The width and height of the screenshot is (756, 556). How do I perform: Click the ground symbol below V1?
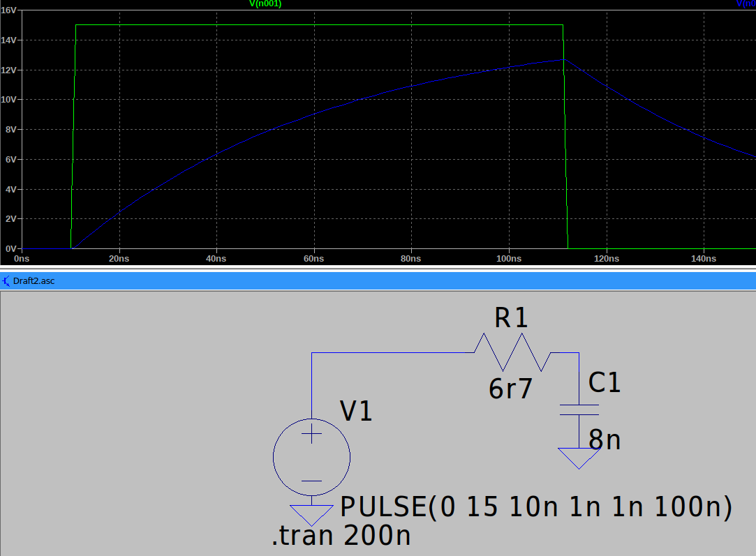click(x=312, y=513)
